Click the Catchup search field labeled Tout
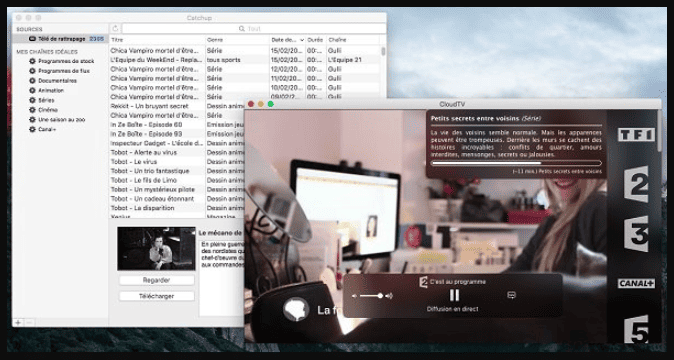This screenshot has width=674, height=360. coord(254,29)
